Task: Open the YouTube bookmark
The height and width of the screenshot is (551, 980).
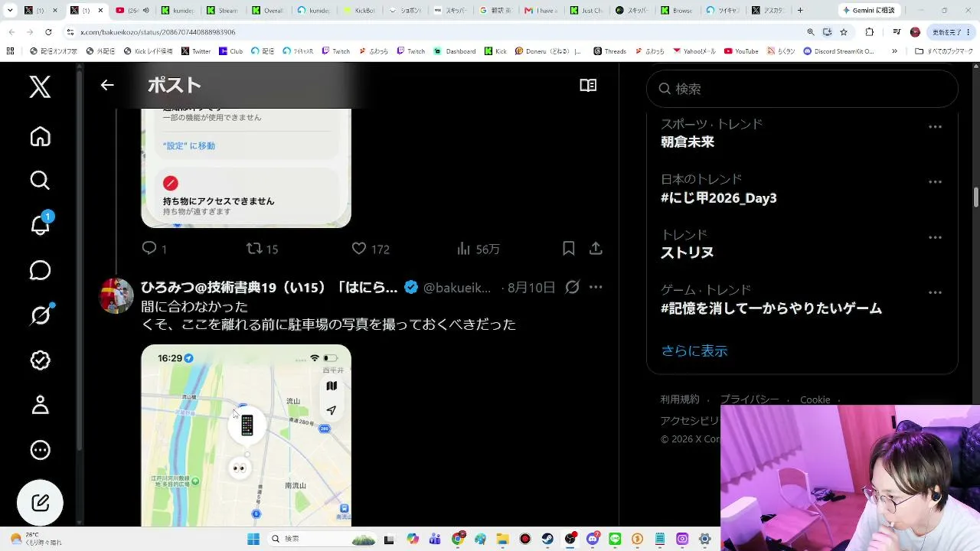Action: [741, 51]
